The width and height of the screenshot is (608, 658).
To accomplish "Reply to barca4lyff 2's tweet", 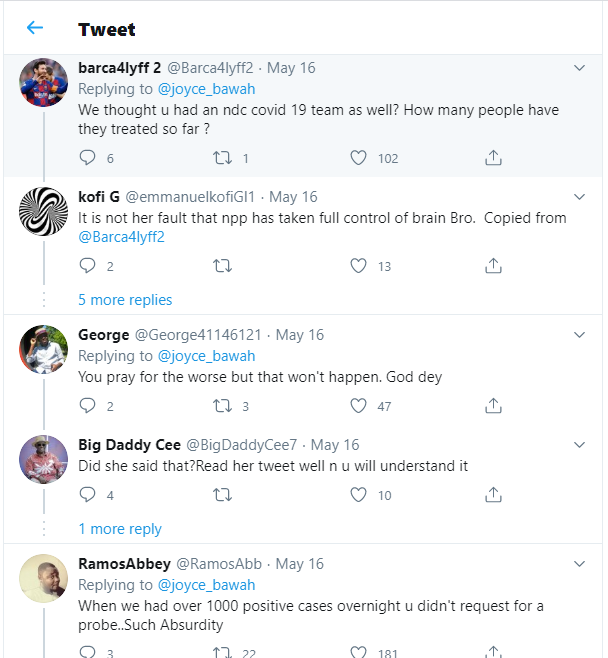I will [x=87, y=157].
